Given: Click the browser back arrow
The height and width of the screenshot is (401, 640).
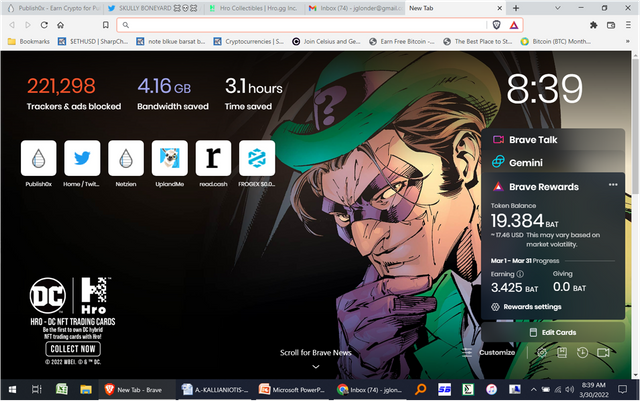Looking at the screenshot, I should [12, 25].
